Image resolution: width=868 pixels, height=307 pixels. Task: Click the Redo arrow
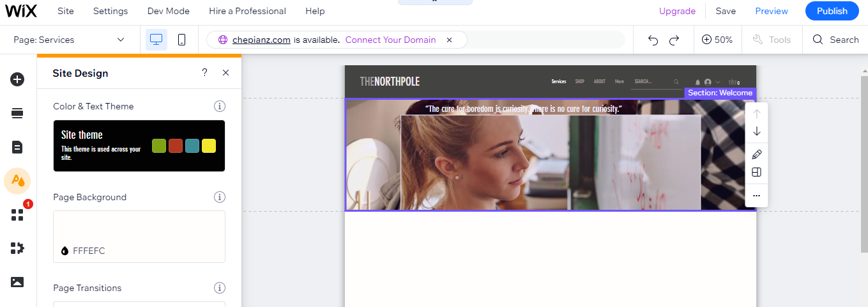coord(674,40)
